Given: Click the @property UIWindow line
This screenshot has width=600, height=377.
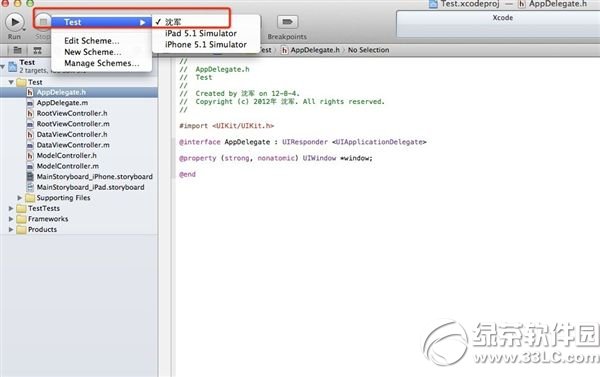Looking at the screenshot, I should click(x=276, y=158).
